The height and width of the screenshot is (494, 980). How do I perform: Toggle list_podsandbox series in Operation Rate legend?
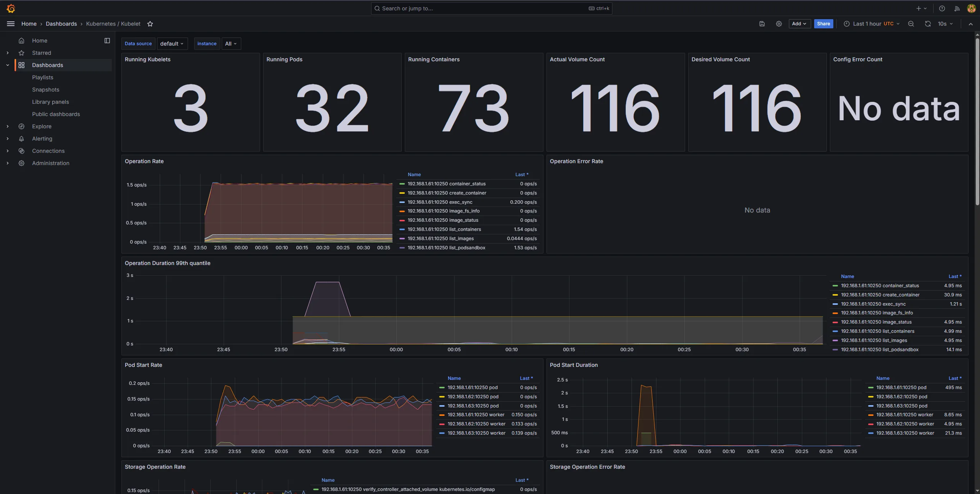tap(447, 248)
